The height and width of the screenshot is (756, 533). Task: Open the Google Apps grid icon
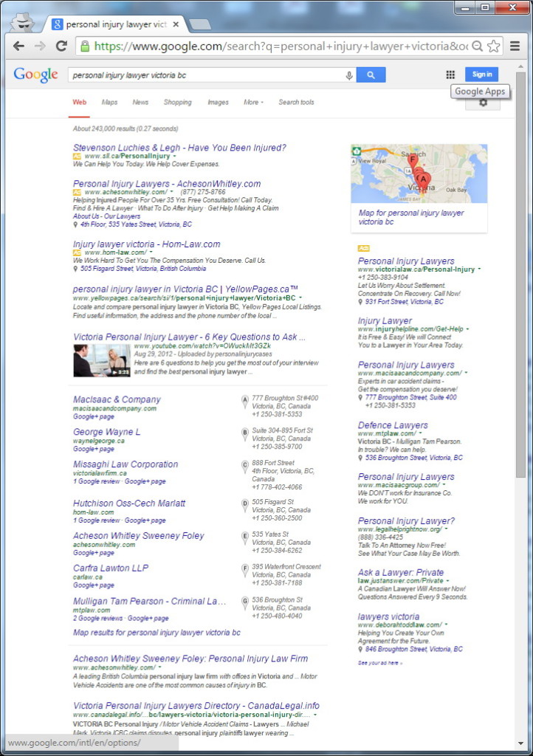[x=450, y=75]
